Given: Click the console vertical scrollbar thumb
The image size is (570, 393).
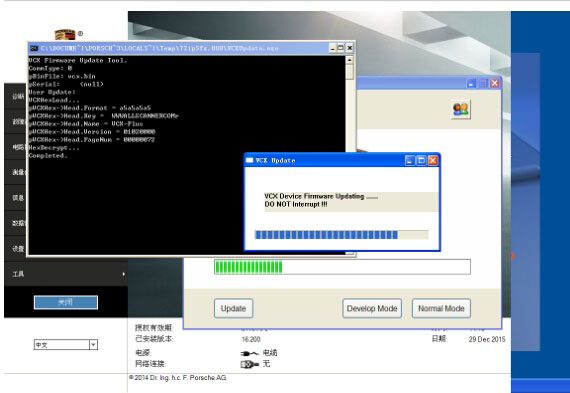Looking at the screenshot, I should [x=350, y=72].
